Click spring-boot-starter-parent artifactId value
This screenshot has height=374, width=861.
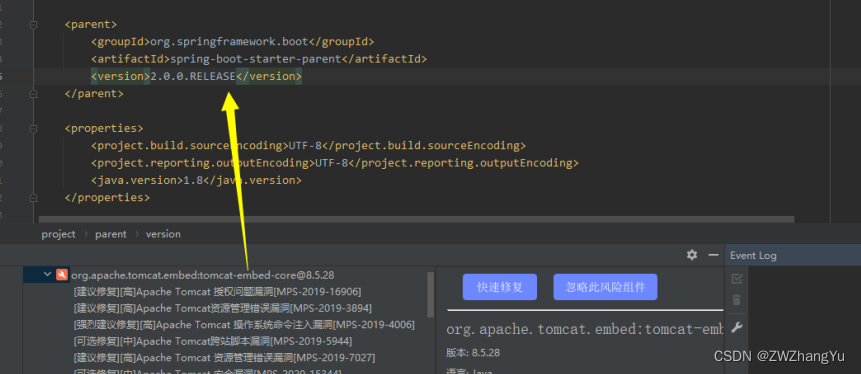pos(256,59)
